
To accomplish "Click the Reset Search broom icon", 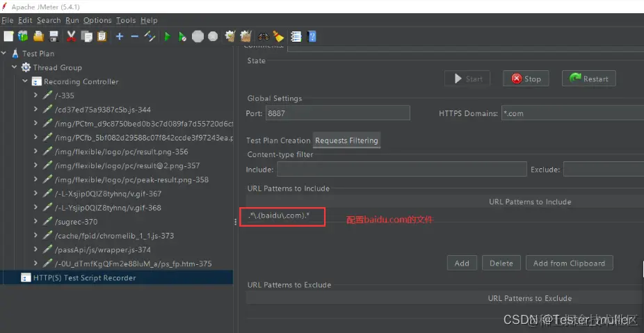I will pyautogui.click(x=278, y=37).
